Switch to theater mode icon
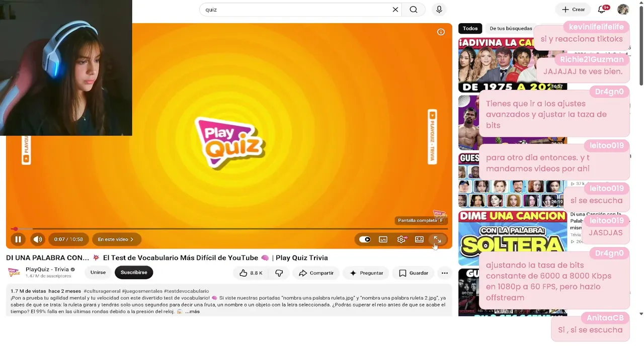The width and height of the screenshot is (644, 362). 419,239
